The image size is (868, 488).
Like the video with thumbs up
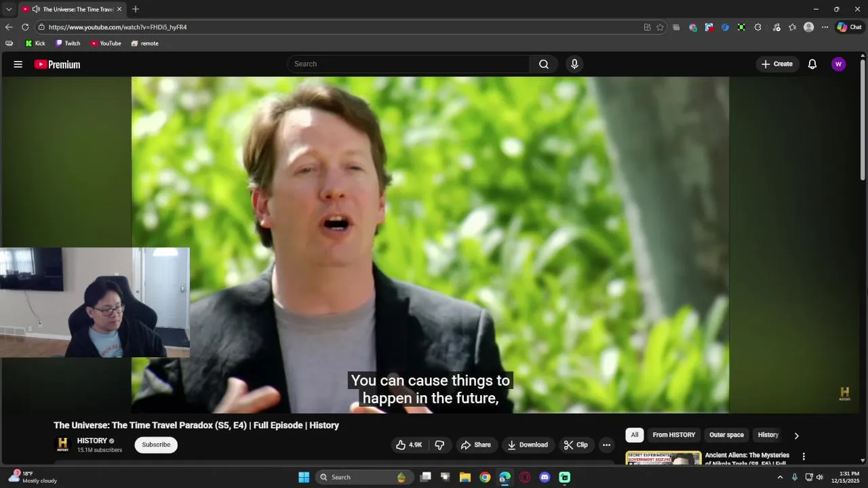pyautogui.click(x=410, y=445)
